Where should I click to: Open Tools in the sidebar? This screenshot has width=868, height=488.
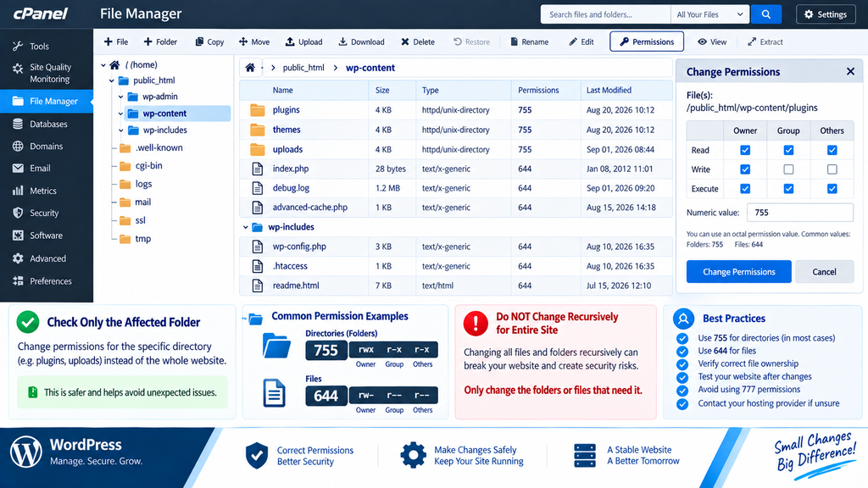47,47
